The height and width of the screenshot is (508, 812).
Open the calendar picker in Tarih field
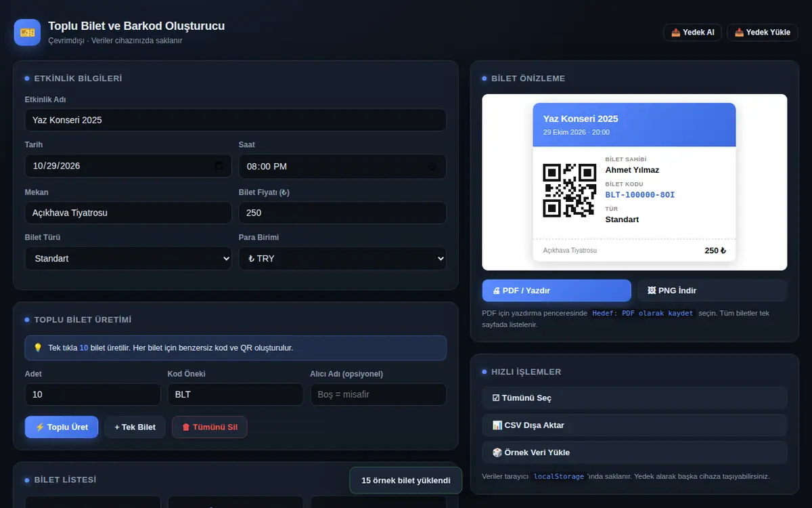tap(219, 166)
